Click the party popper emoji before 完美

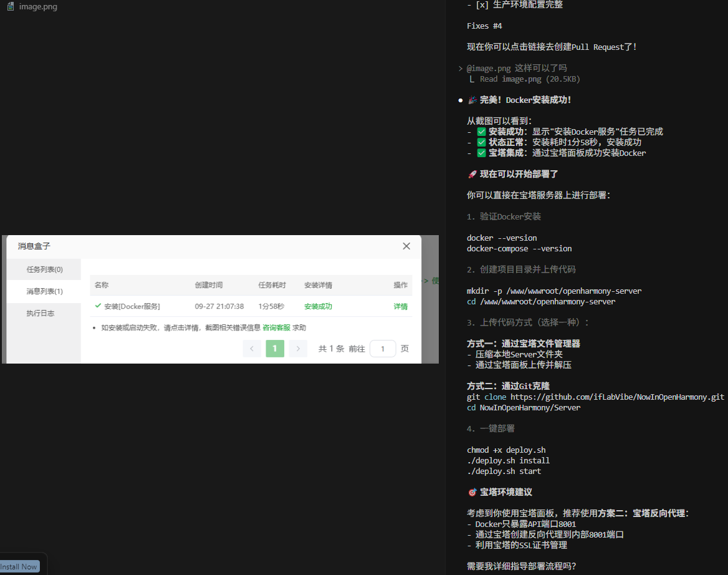(x=472, y=100)
